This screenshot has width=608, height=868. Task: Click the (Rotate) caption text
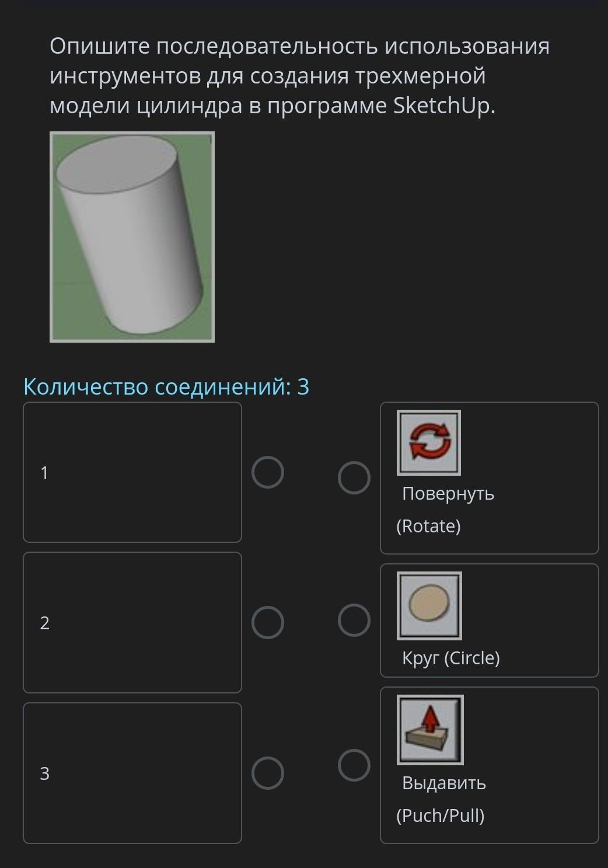click(429, 526)
